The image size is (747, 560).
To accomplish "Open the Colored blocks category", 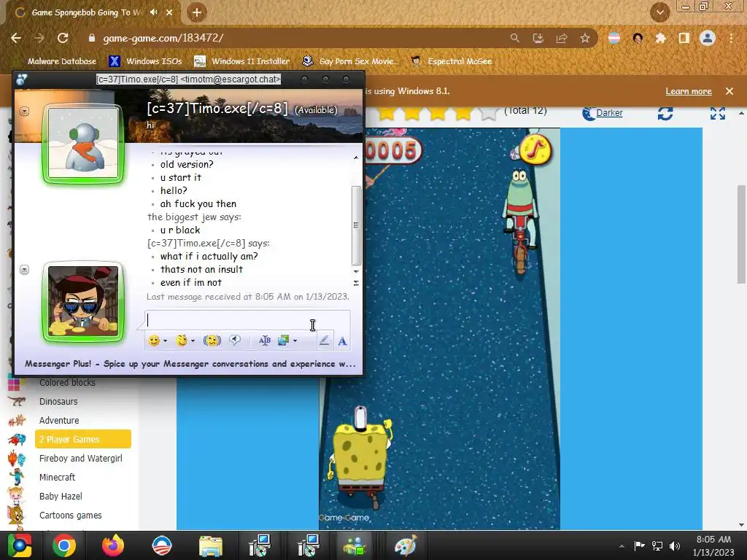I will [x=67, y=382].
